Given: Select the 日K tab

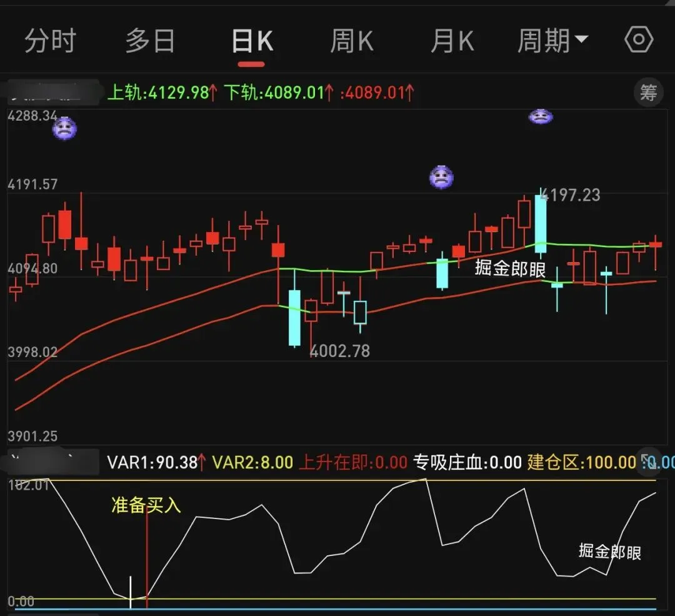Looking at the screenshot, I should tap(252, 41).
